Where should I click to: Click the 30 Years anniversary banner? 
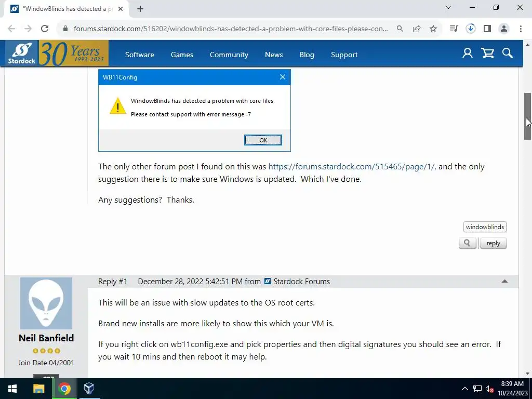coord(74,54)
